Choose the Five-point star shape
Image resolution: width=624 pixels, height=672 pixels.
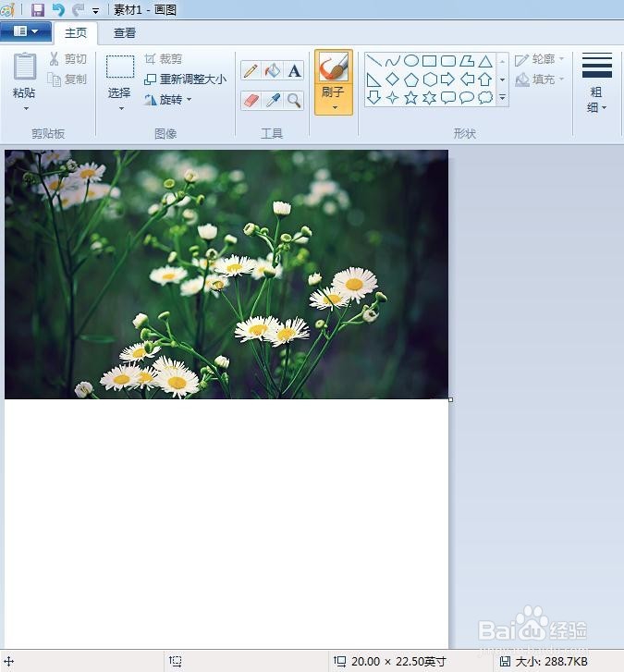[x=411, y=98]
